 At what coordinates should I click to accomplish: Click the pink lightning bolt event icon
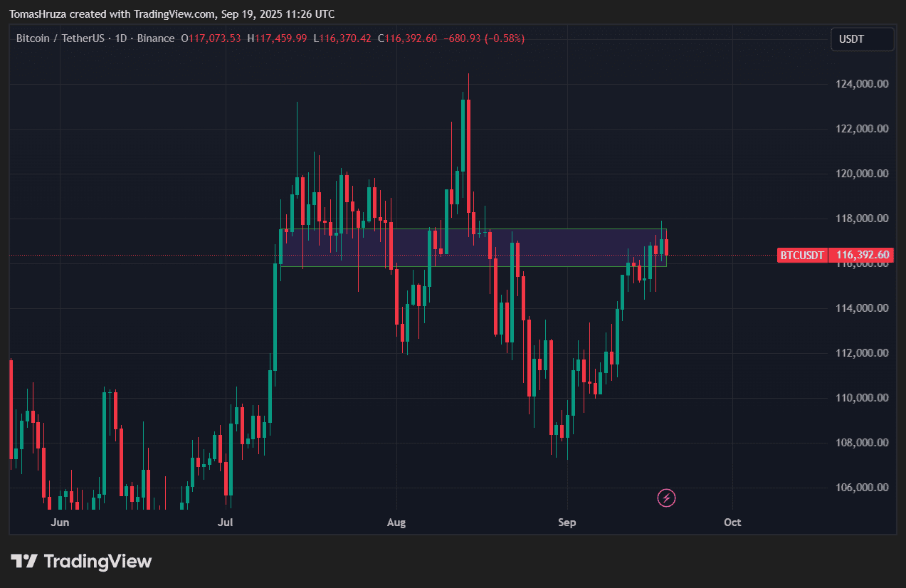click(x=666, y=498)
